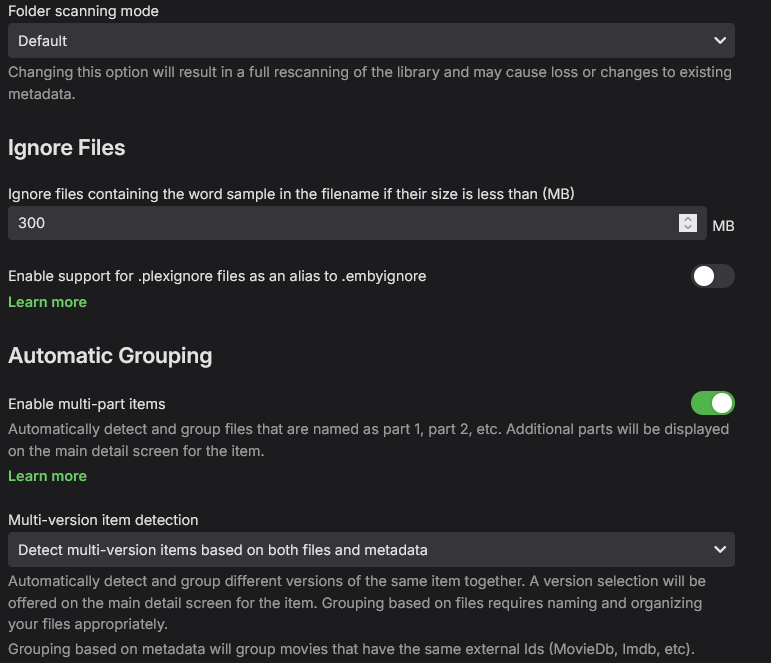Enable .plexignore file support toggle
The height and width of the screenshot is (663, 771).
pos(713,276)
